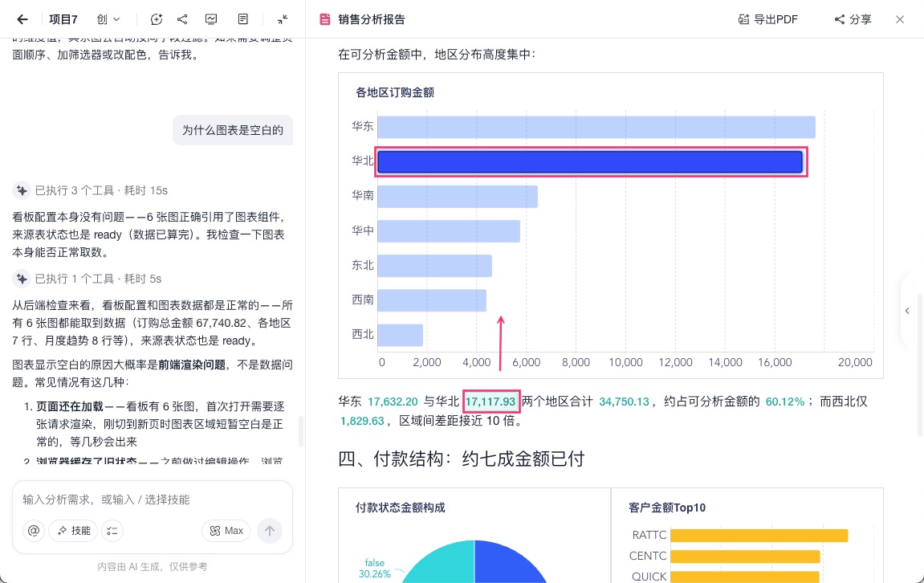Click 导出PDF to export the report

(767, 19)
